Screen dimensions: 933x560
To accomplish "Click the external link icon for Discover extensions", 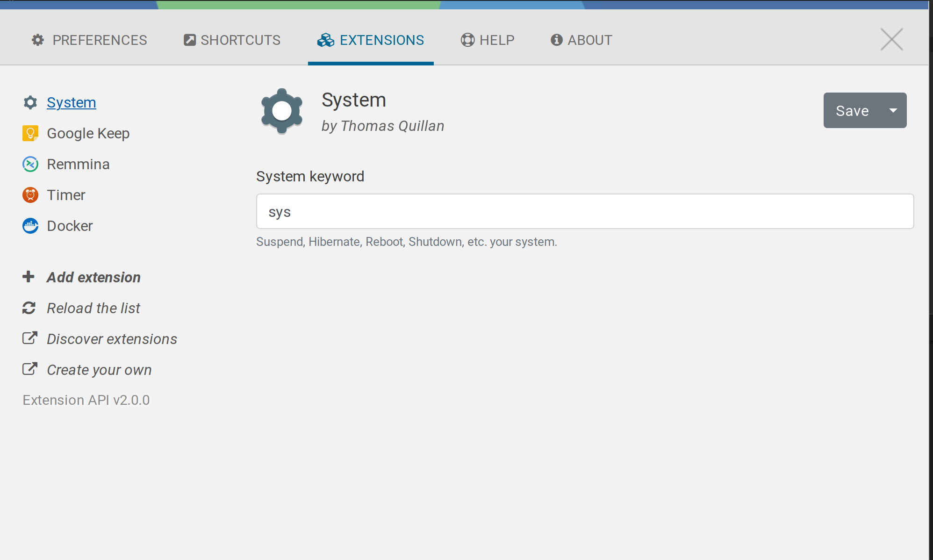I will point(29,338).
